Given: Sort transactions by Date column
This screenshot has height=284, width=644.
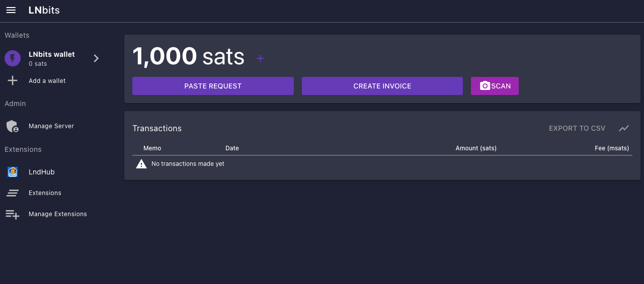Looking at the screenshot, I should click(x=232, y=148).
